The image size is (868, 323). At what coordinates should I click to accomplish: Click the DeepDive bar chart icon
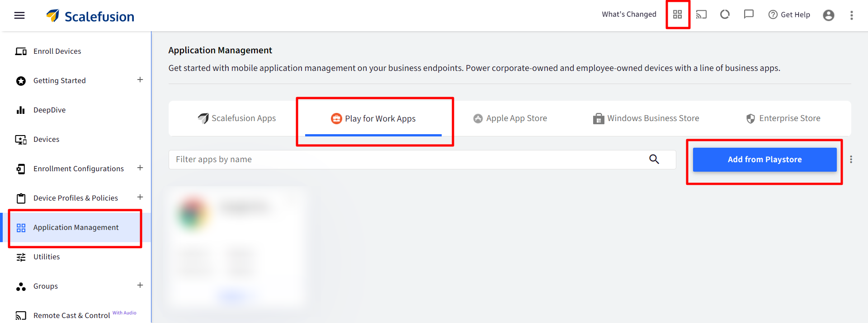tap(21, 110)
